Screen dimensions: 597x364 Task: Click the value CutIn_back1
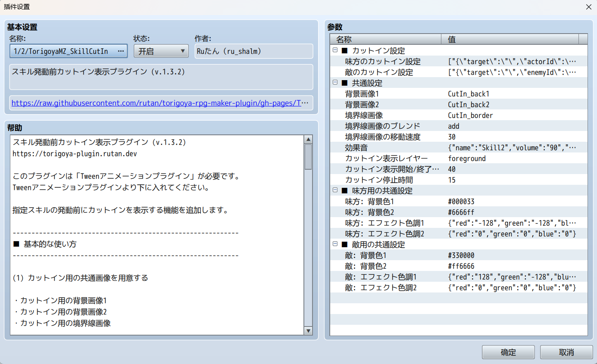point(469,93)
